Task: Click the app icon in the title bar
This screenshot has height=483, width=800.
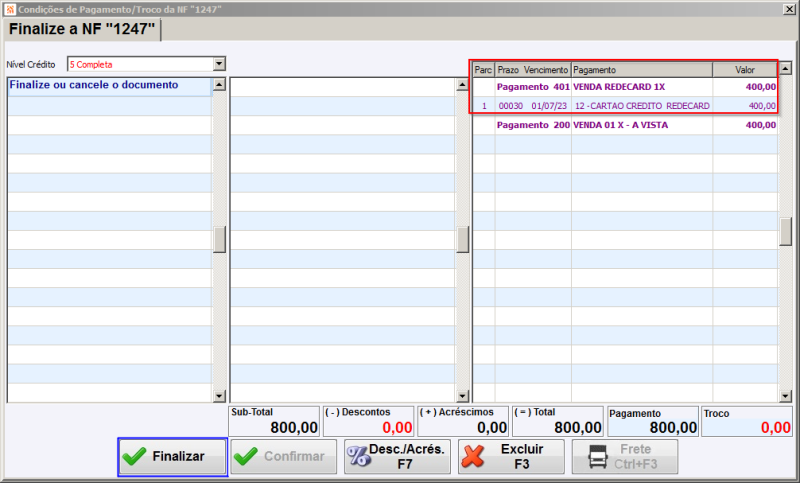Action: click(x=10, y=9)
